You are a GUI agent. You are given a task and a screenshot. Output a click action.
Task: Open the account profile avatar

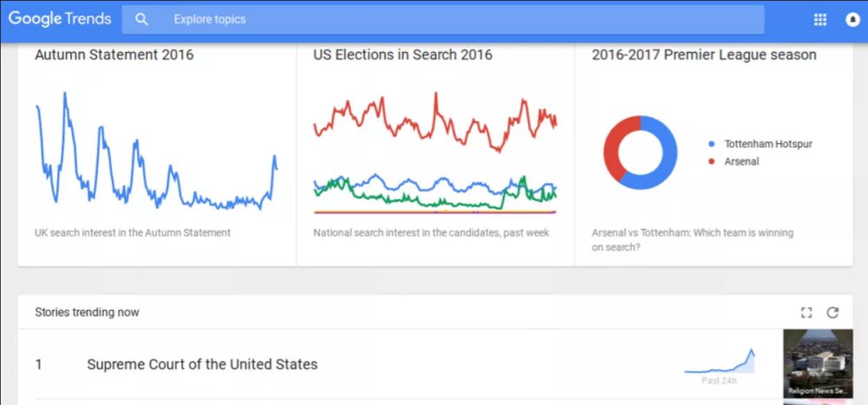[x=853, y=19]
